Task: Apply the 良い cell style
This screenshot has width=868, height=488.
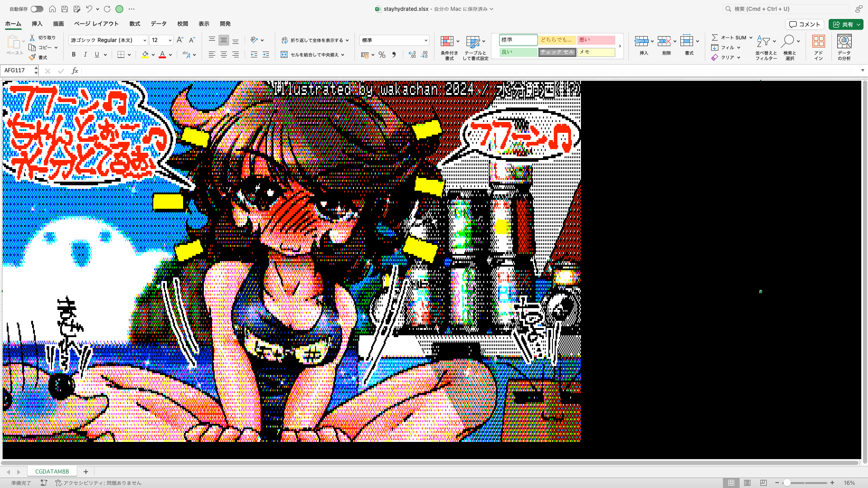Action: (x=518, y=52)
